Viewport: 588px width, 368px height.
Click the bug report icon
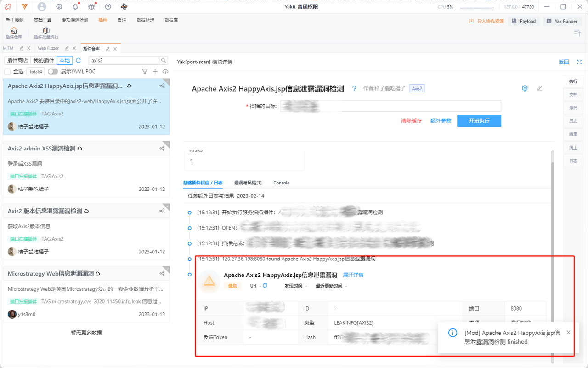click(x=91, y=7)
